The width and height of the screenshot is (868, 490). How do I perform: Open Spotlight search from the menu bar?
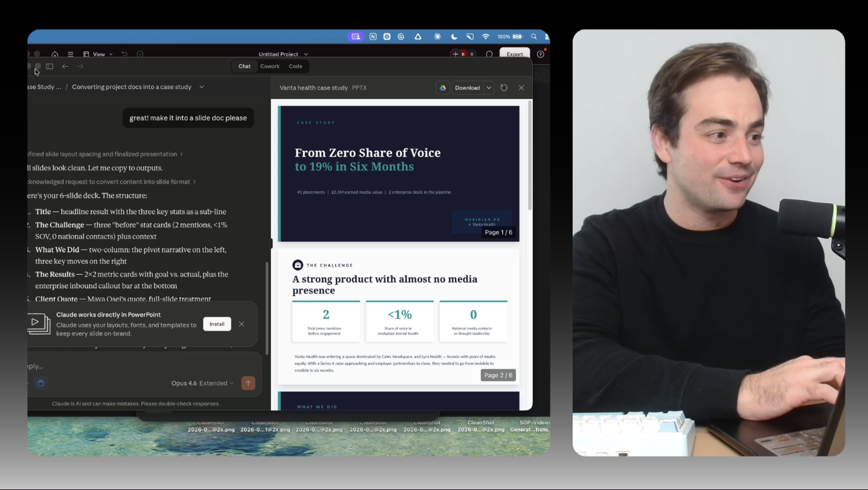pyautogui.click(x=534, y=36)
